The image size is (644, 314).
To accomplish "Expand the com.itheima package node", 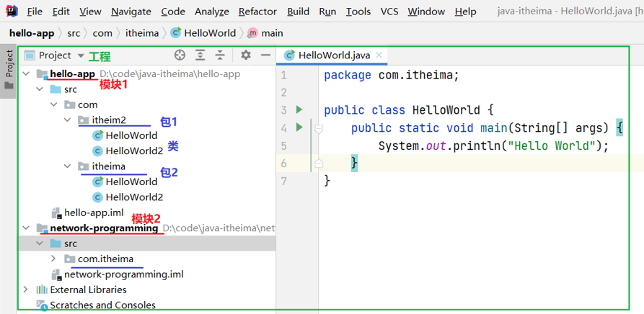I will pyautogui.click(x=53, y=259).
